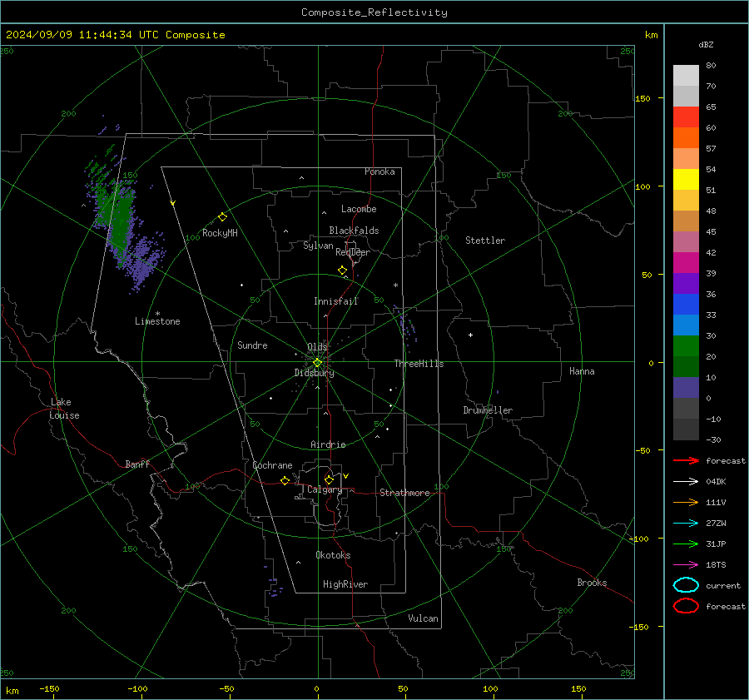
Task: Click the Vulcan city label
Action: click(424, 618)
